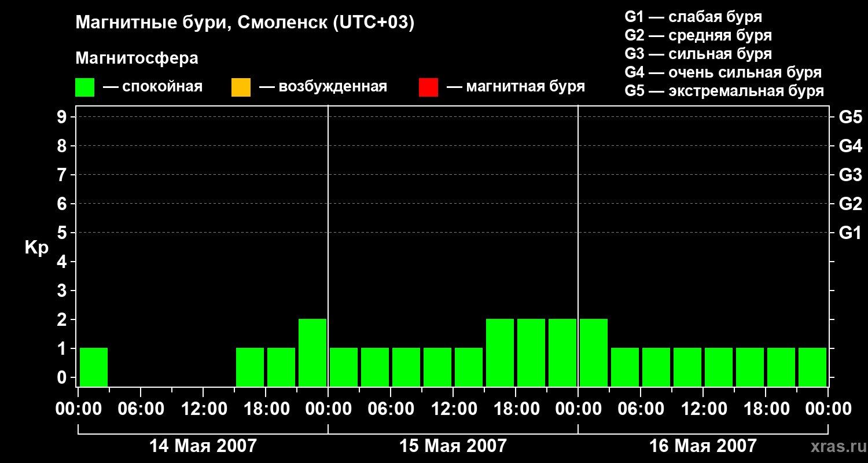
Task: Click the Kp 2 bar after midnight on 16 May
Action: (x=594, y=352)
